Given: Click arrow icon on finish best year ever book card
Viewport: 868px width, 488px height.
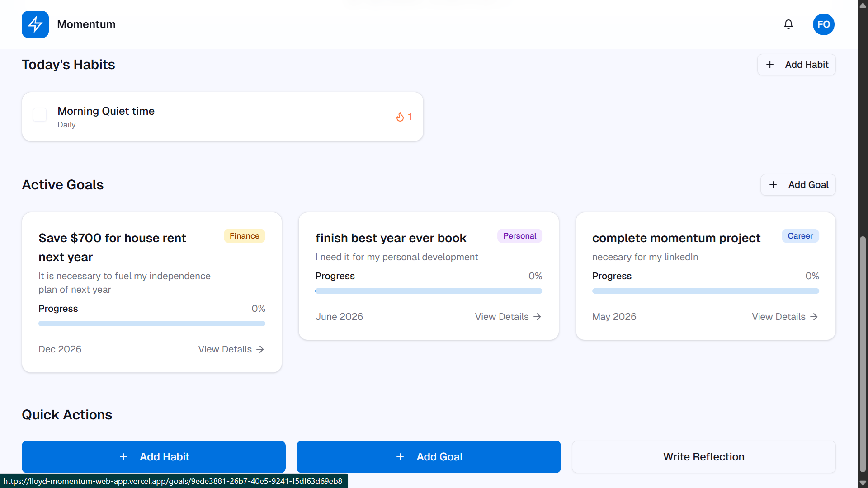Looking at the screenshot, I should point(537,317).
